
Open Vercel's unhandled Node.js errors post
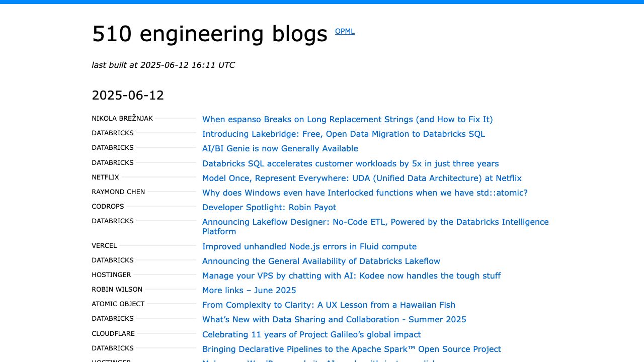[x=309, y=247]
